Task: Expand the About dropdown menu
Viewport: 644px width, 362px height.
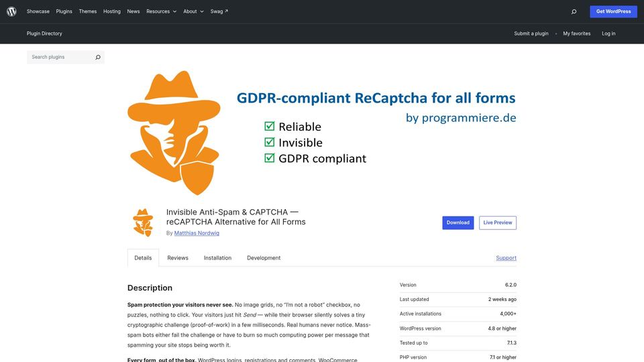Action: [x=193, y=11]
